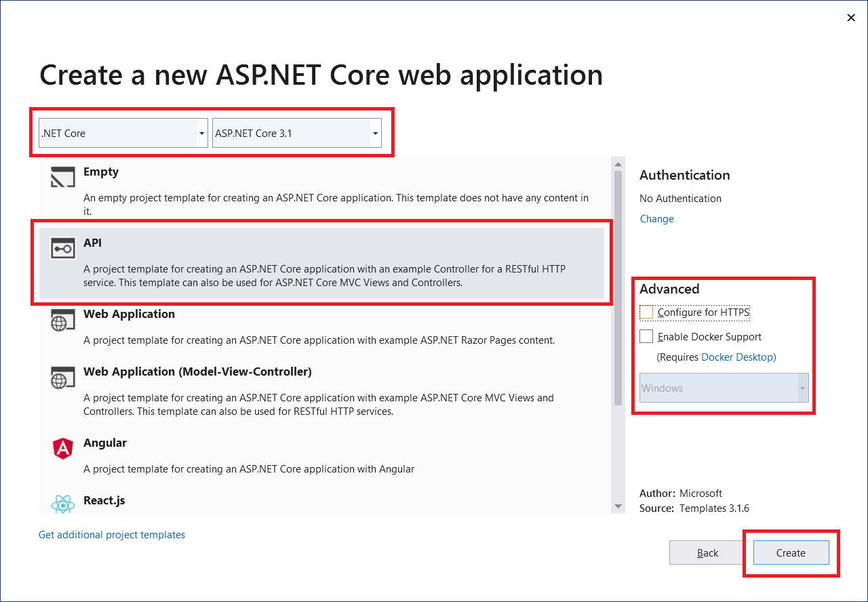The width and height of the screenshot is (868, 602).
Task: Toggle Configure for HTTPS checkbox
Action: point(646,313)
